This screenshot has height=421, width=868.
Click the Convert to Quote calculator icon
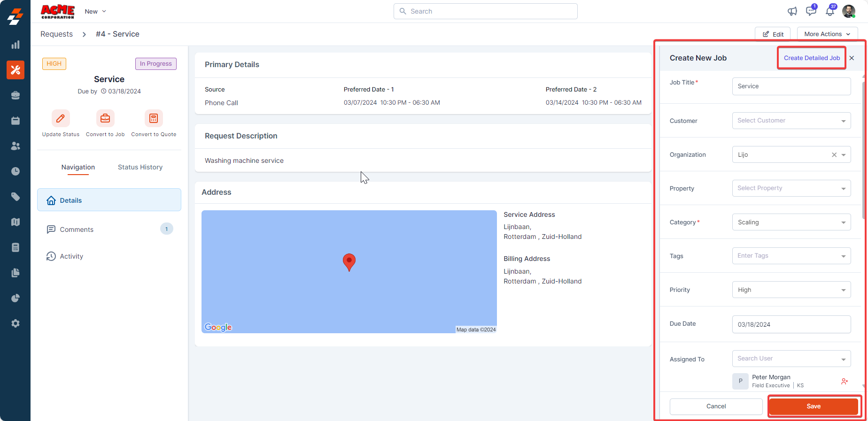pyautogui.click(x=154, y=119)
